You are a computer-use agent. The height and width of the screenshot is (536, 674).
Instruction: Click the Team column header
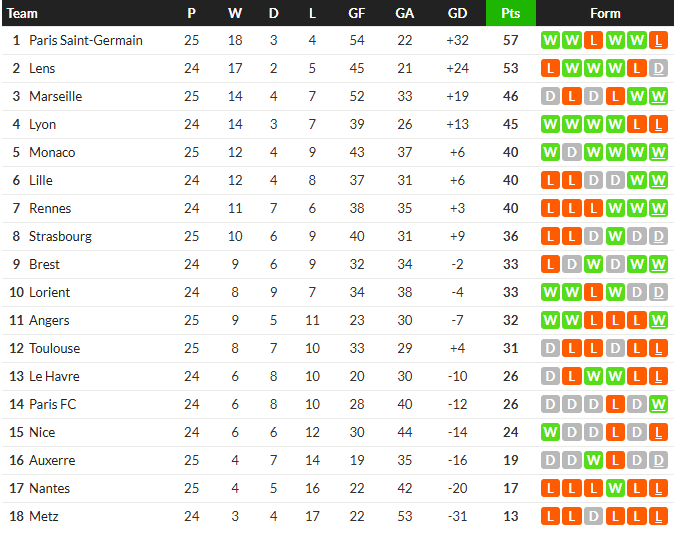(22, 13)
